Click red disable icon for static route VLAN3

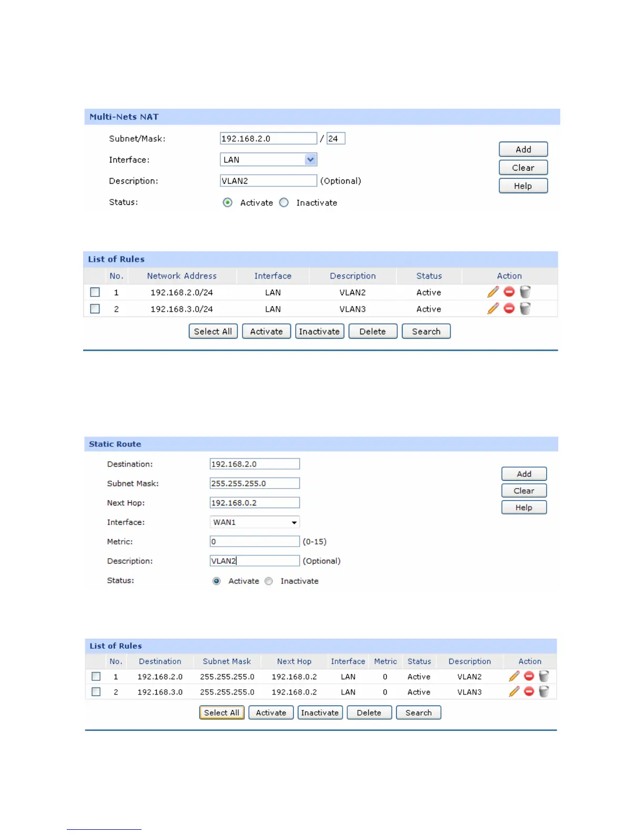pyautogui.click(x=529, y=691)
